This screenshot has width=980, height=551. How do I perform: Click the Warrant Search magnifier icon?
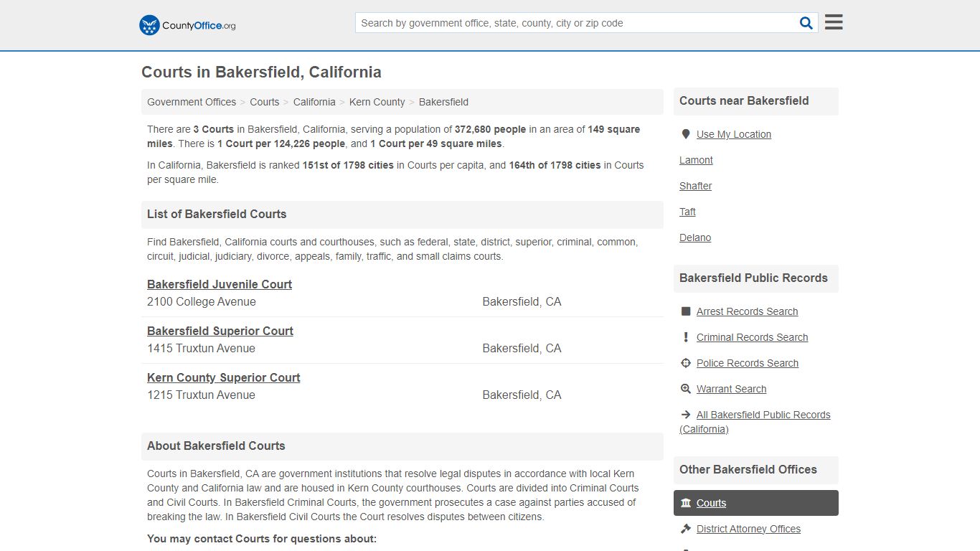click(686, 389)
